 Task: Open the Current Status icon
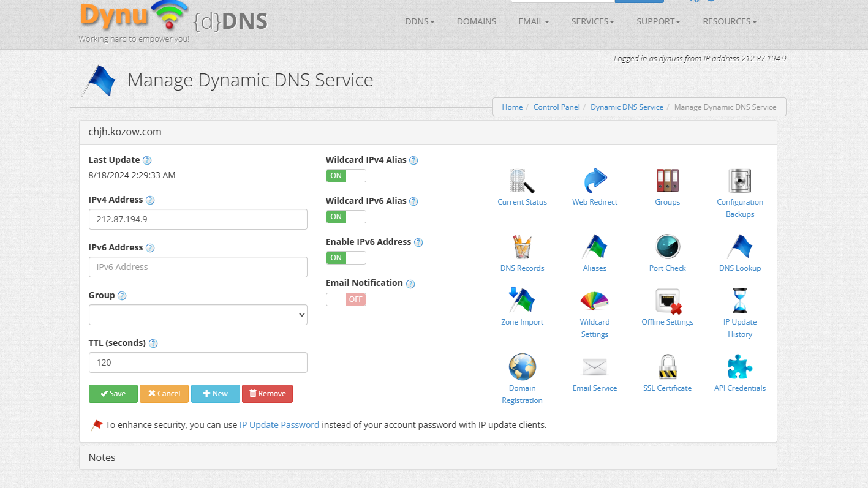(522, 181)
